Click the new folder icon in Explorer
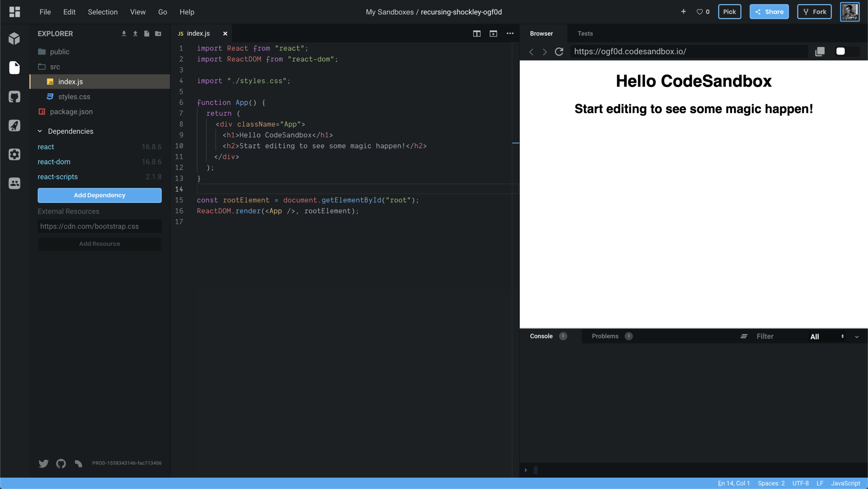This screenshot has width=868, height=489. tap(158, 34)
